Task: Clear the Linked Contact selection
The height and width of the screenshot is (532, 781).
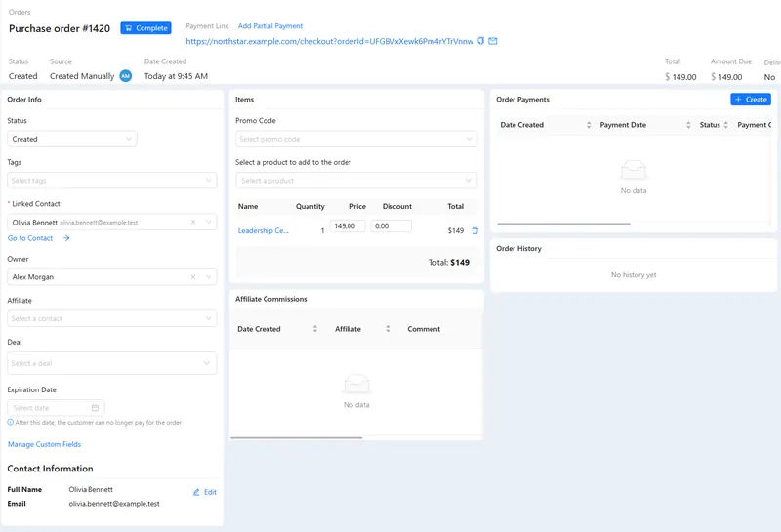Action: (193, 223)
